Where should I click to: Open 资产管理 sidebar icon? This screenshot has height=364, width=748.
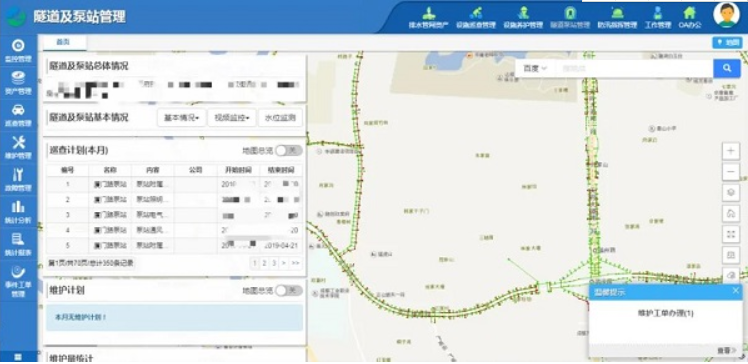pyautogui.click(x=18, y=83)
